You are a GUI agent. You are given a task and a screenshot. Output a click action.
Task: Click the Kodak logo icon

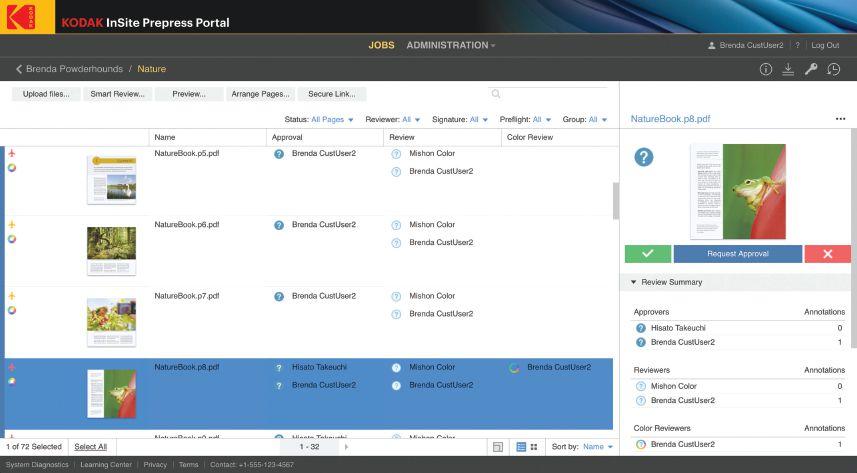(x=21, y=17)
